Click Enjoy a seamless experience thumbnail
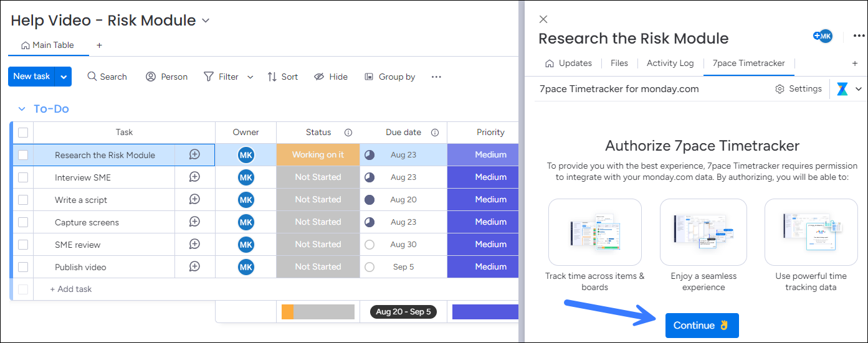 (703, 232)
